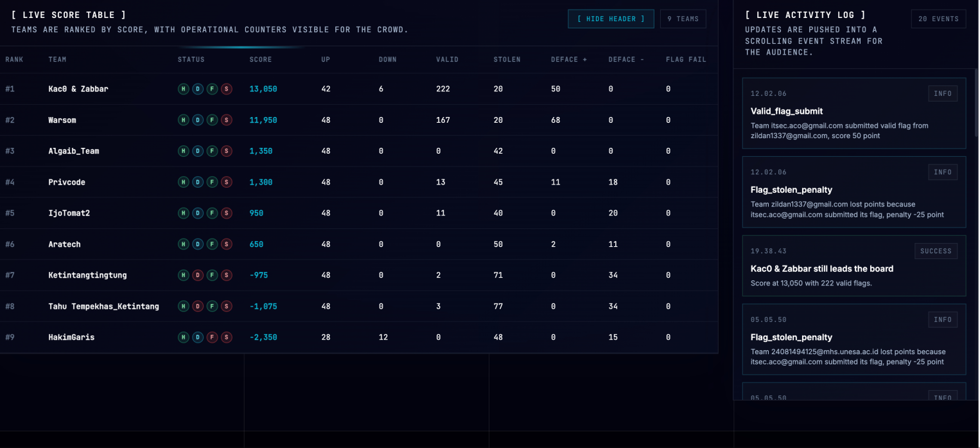Click the S status badge for HakimGaris

point(227,337)
